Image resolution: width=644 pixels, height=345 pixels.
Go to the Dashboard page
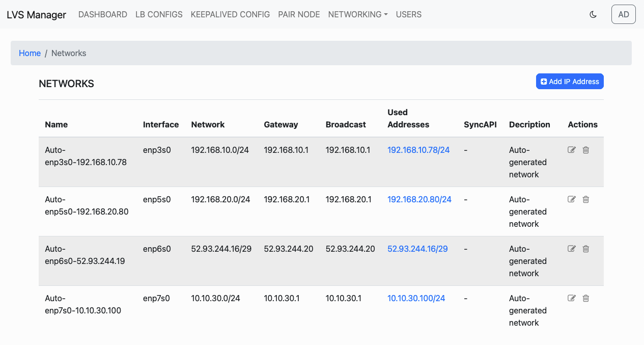pyautogui.click(x=103, y=14)
